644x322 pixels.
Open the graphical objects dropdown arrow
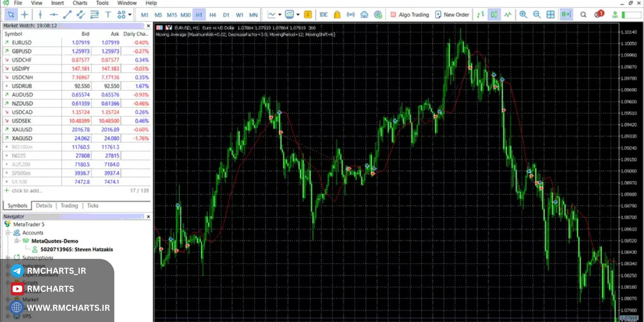coord(130,14)
